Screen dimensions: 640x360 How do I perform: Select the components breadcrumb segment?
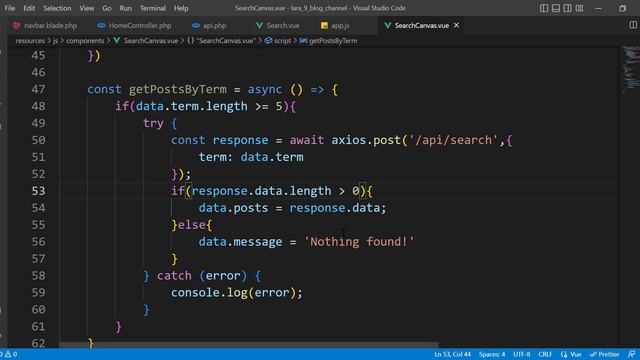[x=85, y=41]
